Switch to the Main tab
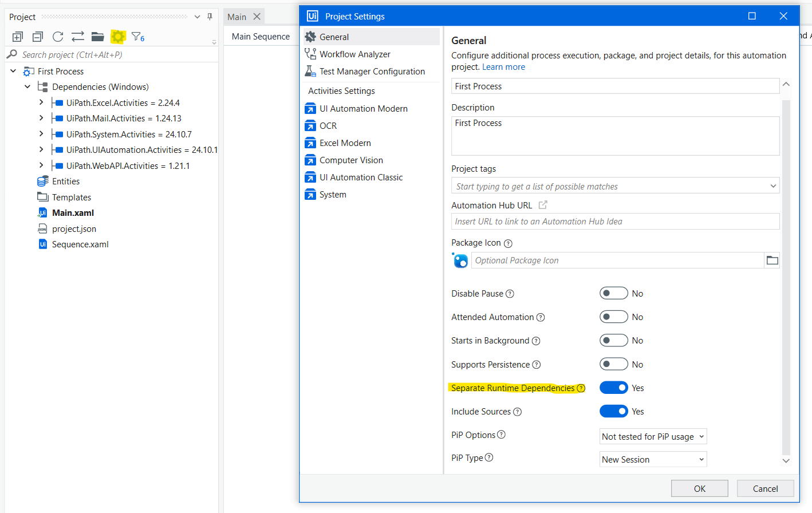 coord(236,17)
